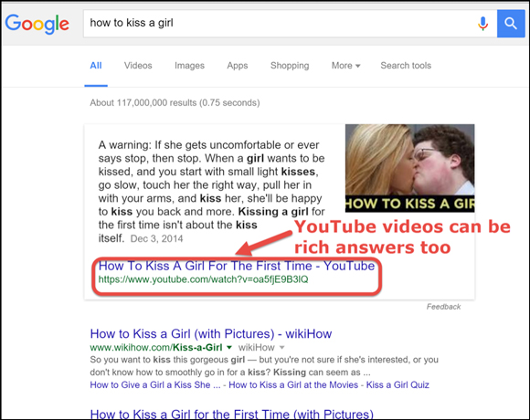The width and height of the screenshot is (530, 420).
Task: Select the All results tab
Action: 96,66
